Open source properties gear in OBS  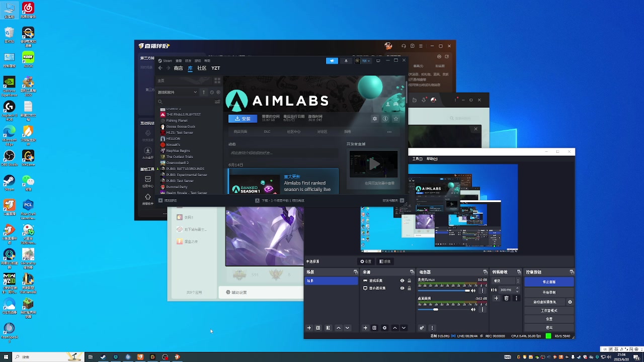click(x=384, y=328)
